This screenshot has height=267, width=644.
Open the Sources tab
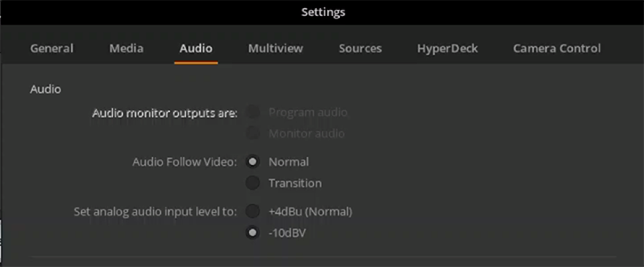pos(360,49)
